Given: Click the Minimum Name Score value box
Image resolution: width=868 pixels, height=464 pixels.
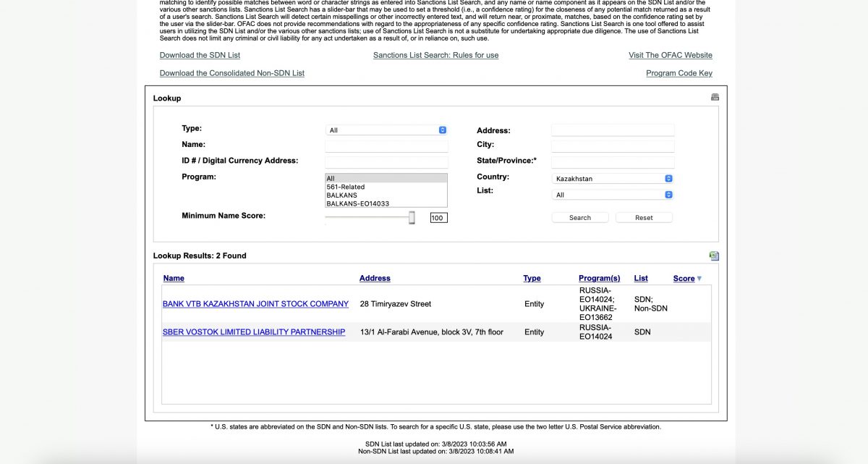Looking at the screenshot, I should (439, 218).
